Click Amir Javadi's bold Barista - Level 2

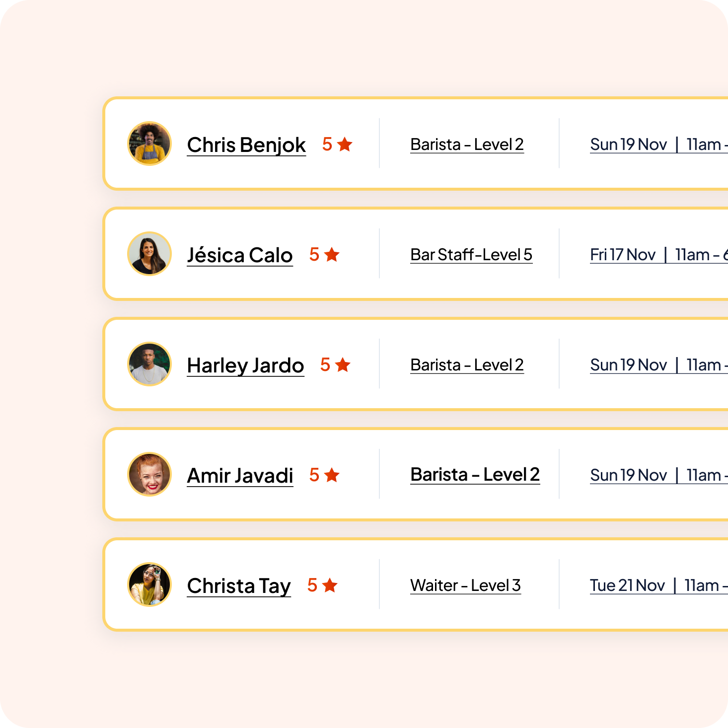(475, 475)
